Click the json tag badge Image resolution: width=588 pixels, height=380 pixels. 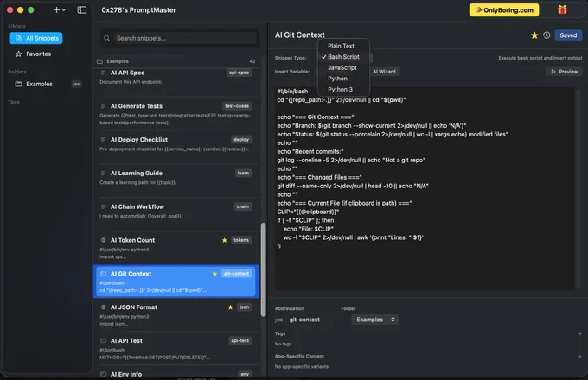tap(244, 307)
